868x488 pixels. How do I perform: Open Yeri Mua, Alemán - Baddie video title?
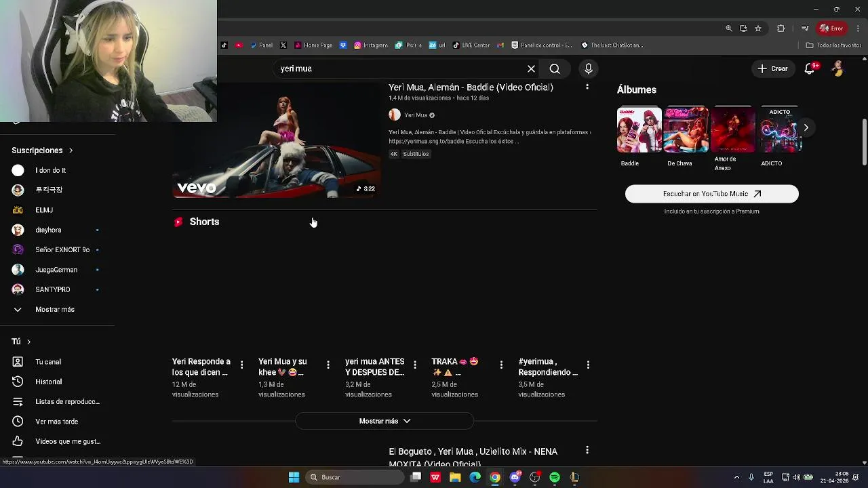pos(471,87)
